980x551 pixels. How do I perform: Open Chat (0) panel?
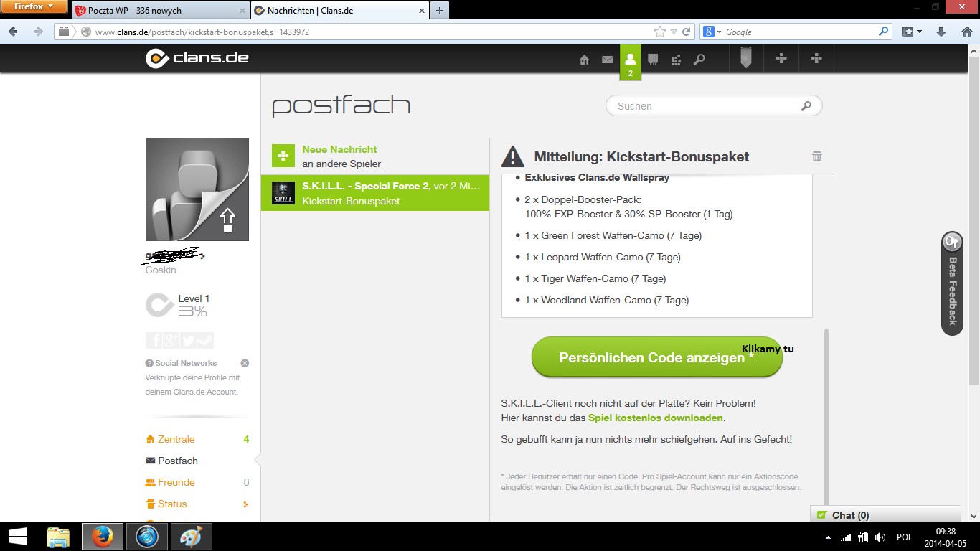[885, 515]
